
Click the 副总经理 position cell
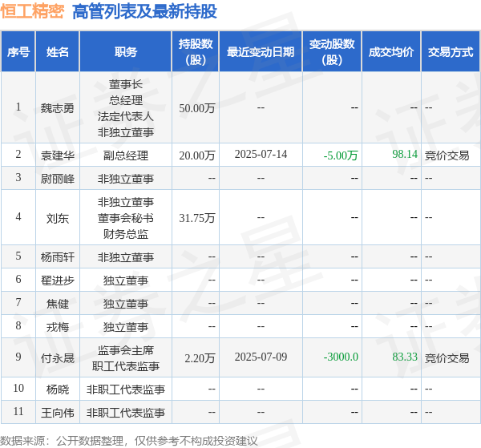[x=126, y=155]
